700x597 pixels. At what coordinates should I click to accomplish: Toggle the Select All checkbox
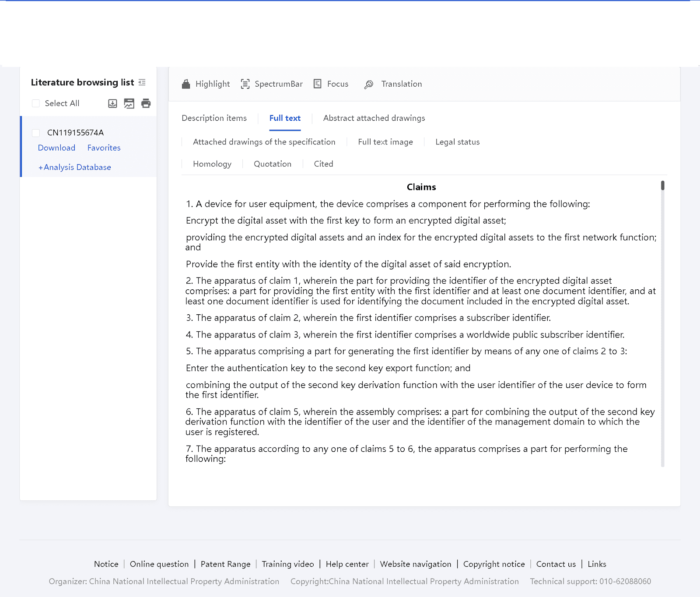35,103
